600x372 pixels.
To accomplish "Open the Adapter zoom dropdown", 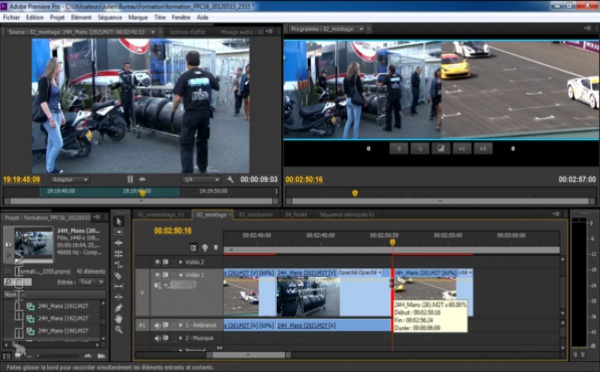I will click(70, 179).
